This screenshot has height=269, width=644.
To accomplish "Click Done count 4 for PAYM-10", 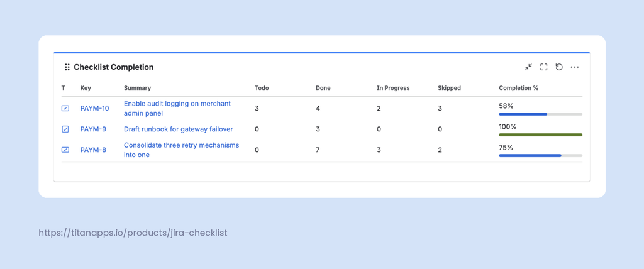I will coord(318,109).
